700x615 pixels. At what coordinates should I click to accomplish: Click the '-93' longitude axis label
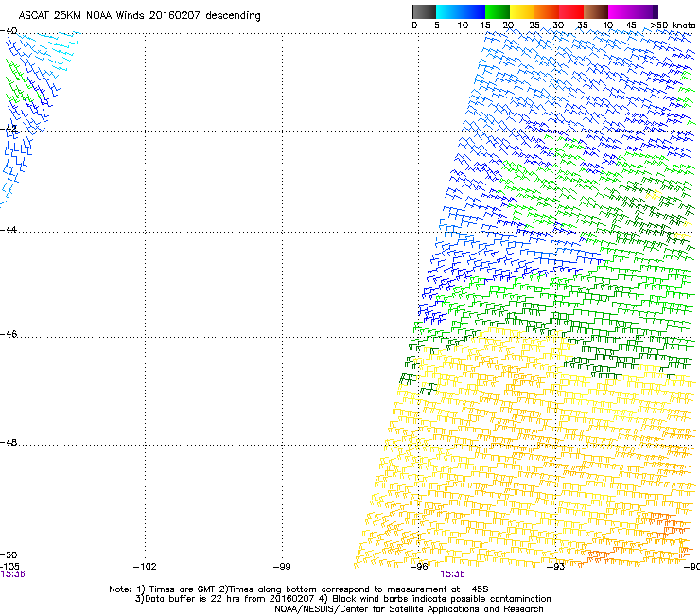click(556, 567)
